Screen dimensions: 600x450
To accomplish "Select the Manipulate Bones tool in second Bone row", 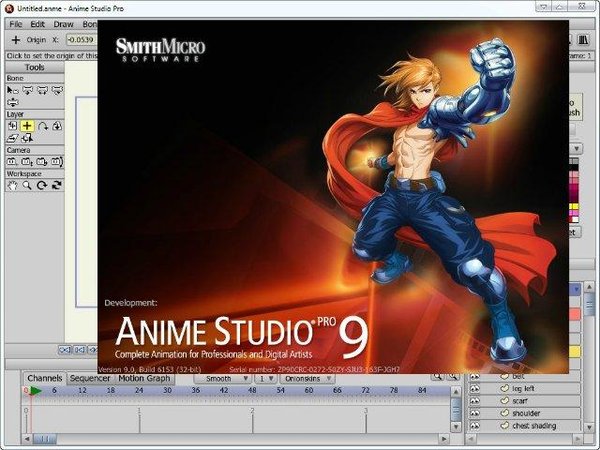I will click(x=12, y=102).
